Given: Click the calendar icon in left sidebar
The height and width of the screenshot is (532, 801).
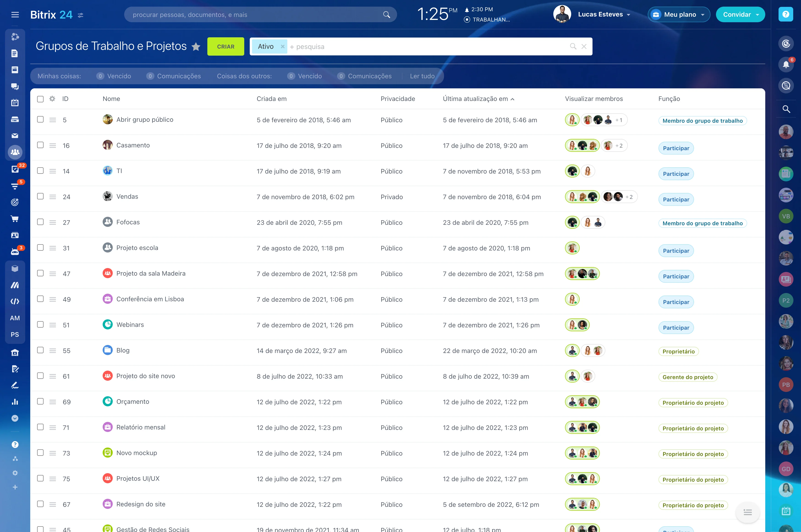Looking at the screenshot, I should coord(15,103).
